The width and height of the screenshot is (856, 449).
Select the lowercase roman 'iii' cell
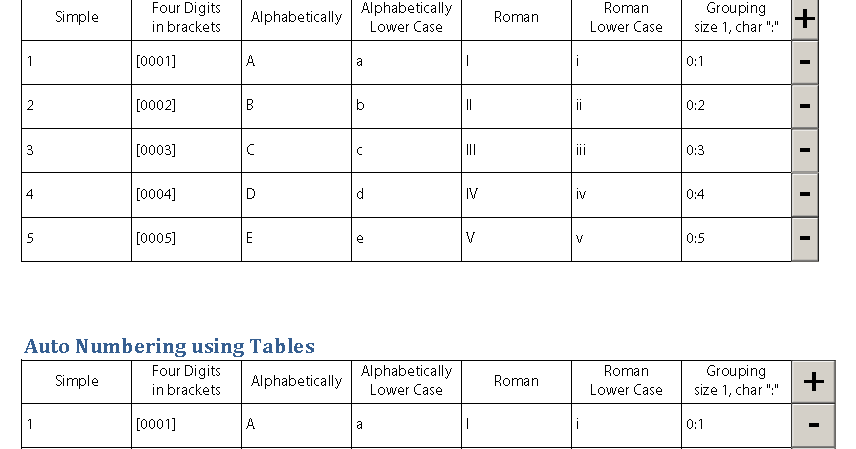tap(626, 150)
